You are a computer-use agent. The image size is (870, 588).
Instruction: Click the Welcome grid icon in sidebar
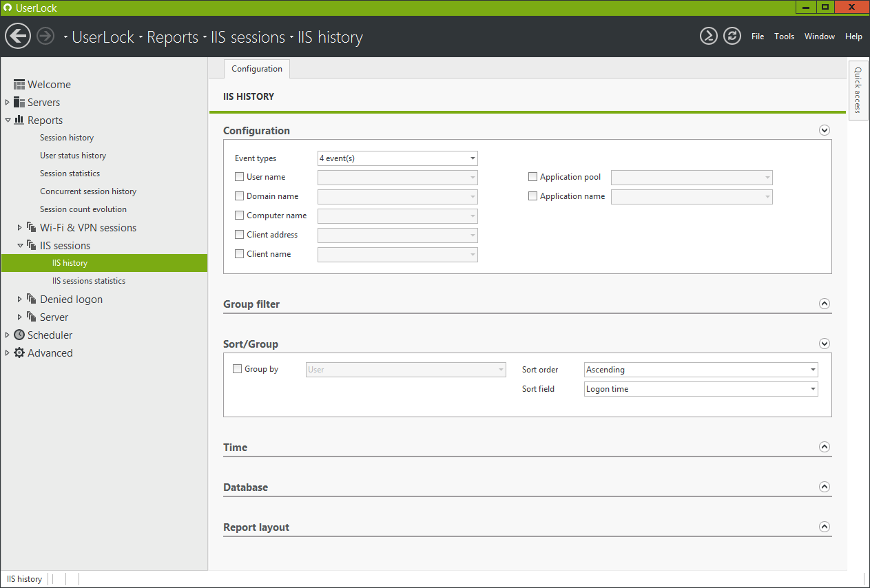point(19,85)
